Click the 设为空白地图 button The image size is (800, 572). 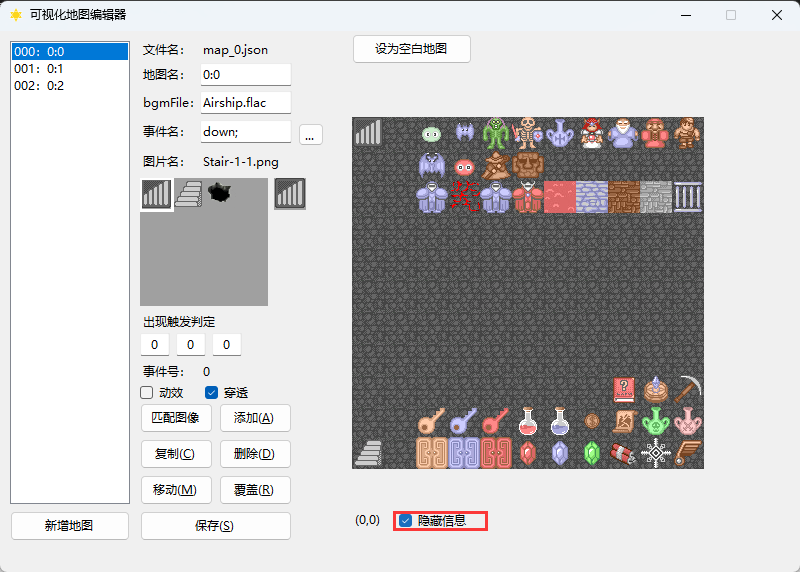tap(411, 49)
